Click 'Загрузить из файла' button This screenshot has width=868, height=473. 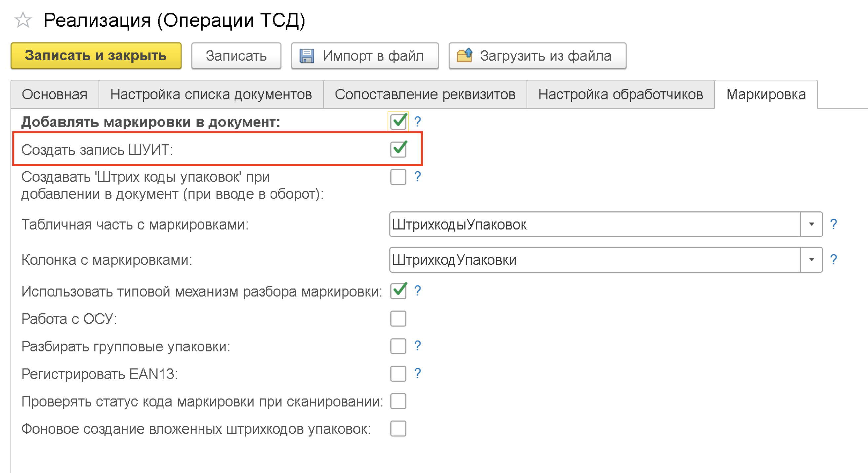coord(537,56)
